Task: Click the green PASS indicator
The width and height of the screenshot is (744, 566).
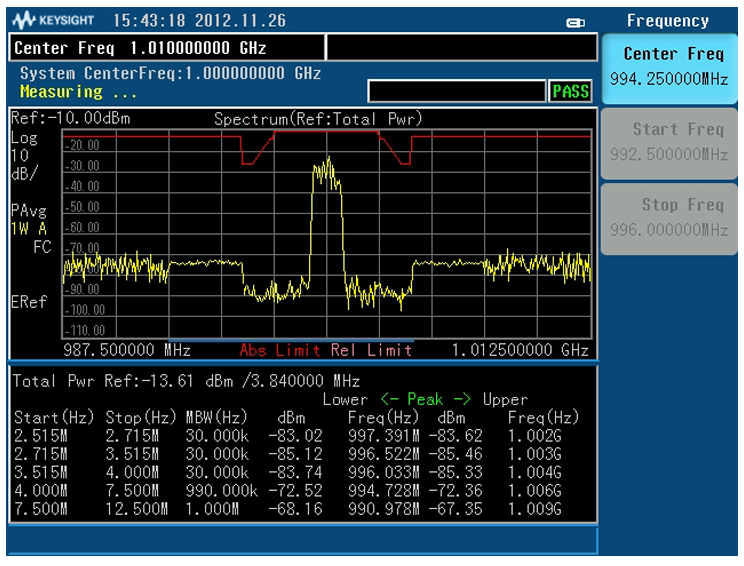Action: pos(570,91)
